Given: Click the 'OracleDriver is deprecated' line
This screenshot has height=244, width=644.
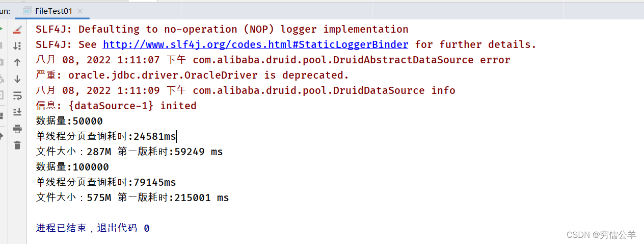Looking at the screenshot, I should pos(193,75).
